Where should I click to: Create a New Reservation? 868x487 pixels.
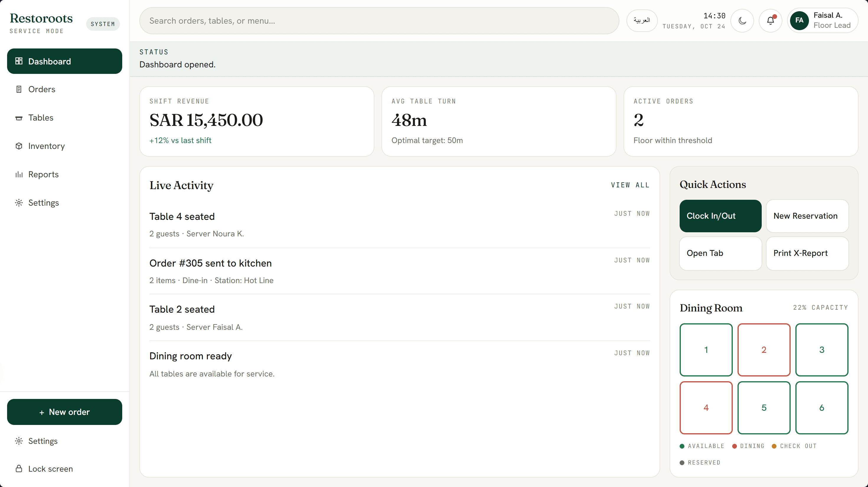pos(807,216)
